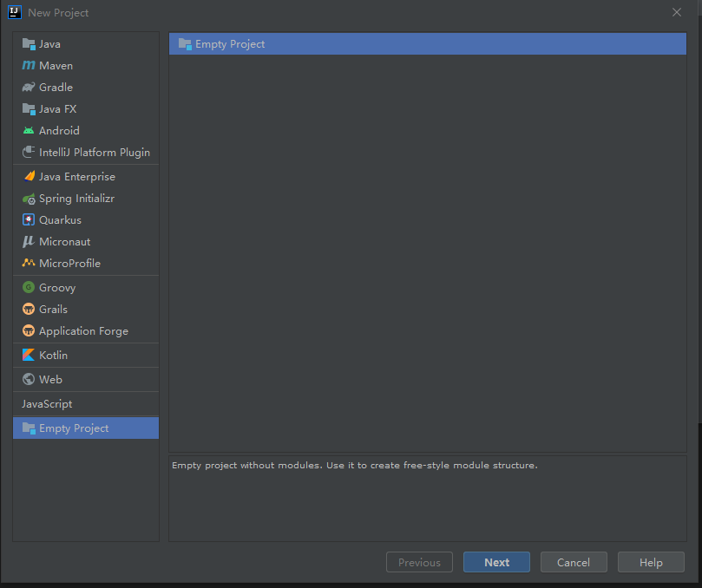This screenshot has width=702, height=588.
Task: Click the Grails orange icon
Action: (29, 310)
